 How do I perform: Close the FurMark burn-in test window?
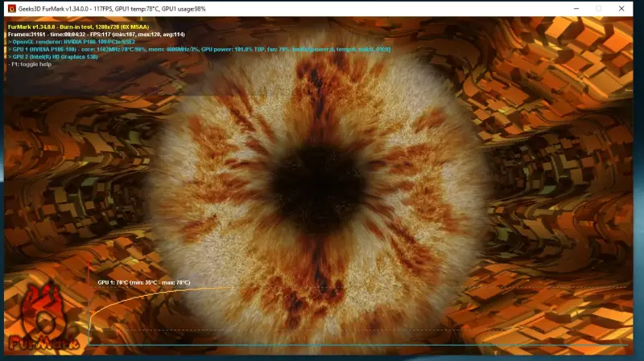coord(621,9)
